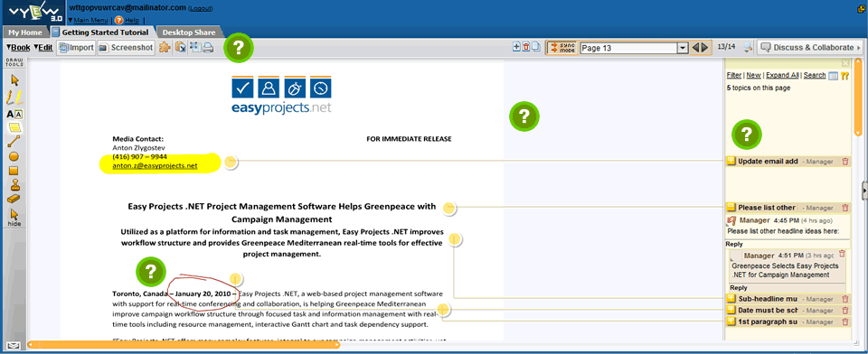Delete the 'Sub-headline mu' topic
This screenshot has width=868, height=354.
click(x=844, y=299)
